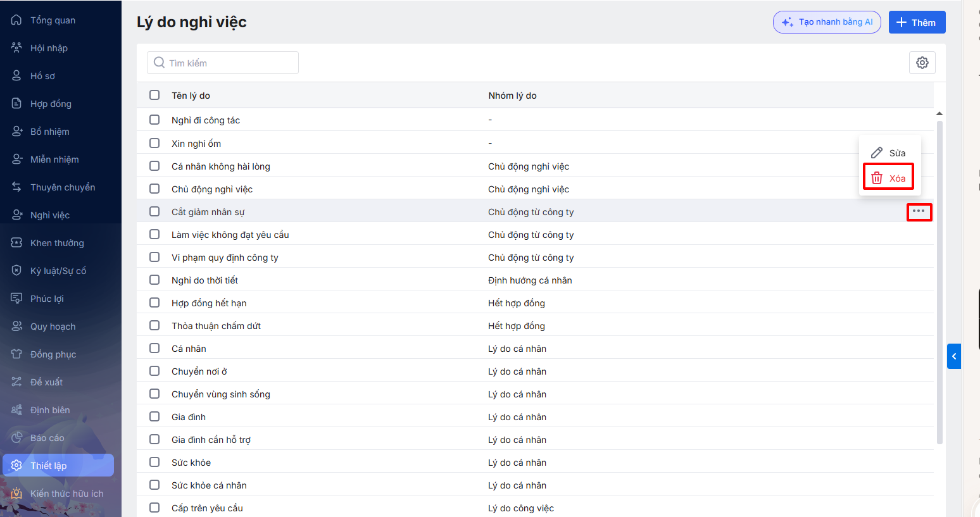The width and height of the screenshot is (980, 517).
Task: Click the Thêm button
Action: (917, 22)
